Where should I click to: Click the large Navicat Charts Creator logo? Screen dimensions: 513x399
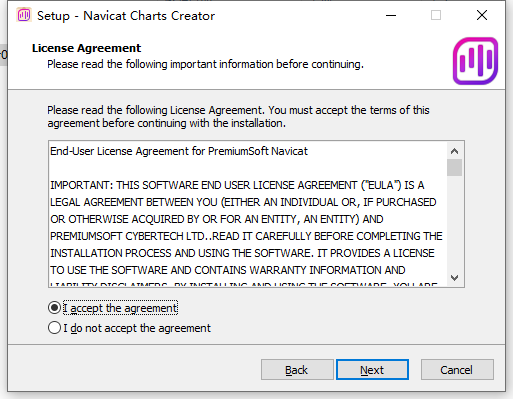[475, 61]
